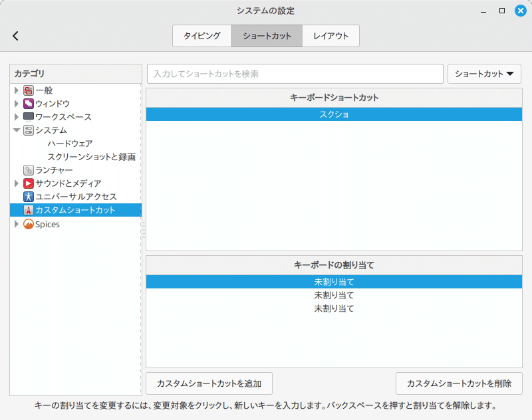Grab the pane divider handle dots
This screenshot has width=532, height=420.
144,230
